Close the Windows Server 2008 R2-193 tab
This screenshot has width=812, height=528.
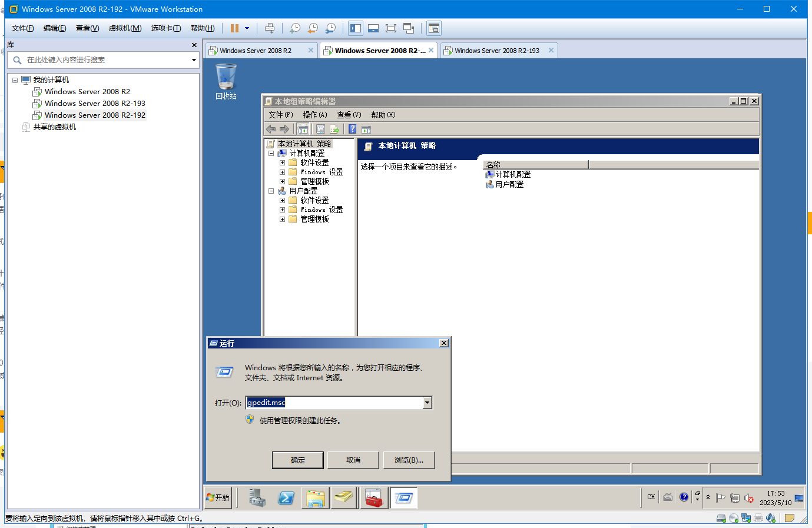tap(551, 50)
